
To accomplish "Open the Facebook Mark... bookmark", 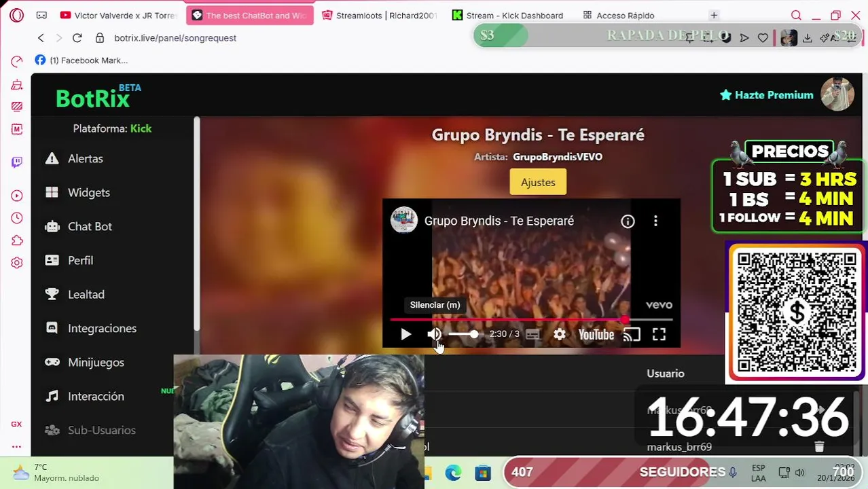I will point(82,60).
